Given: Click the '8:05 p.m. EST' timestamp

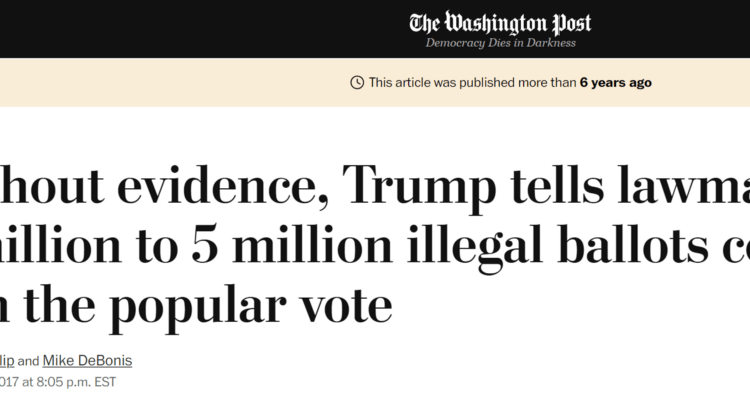Looking at the screenshot, I should coord(76,382).
